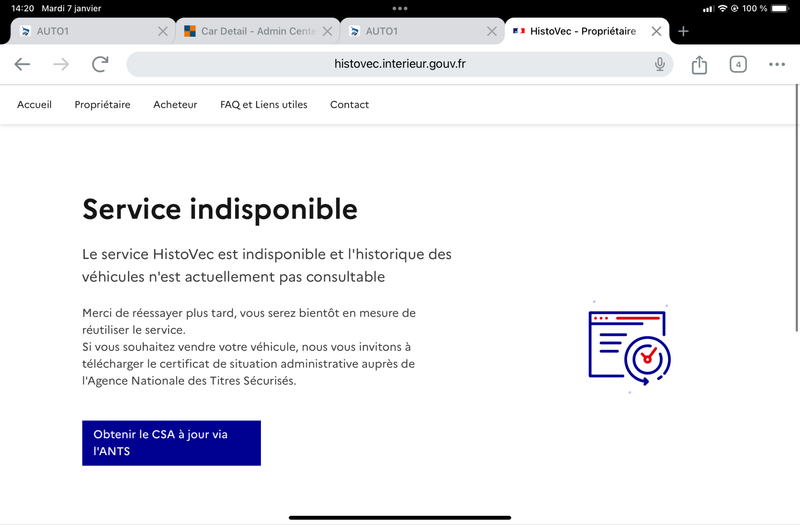This screenshot has height=525, width=800.
Task: Focus the histovec.interieur.gouv.fr address bar
Action: (399, 64)
